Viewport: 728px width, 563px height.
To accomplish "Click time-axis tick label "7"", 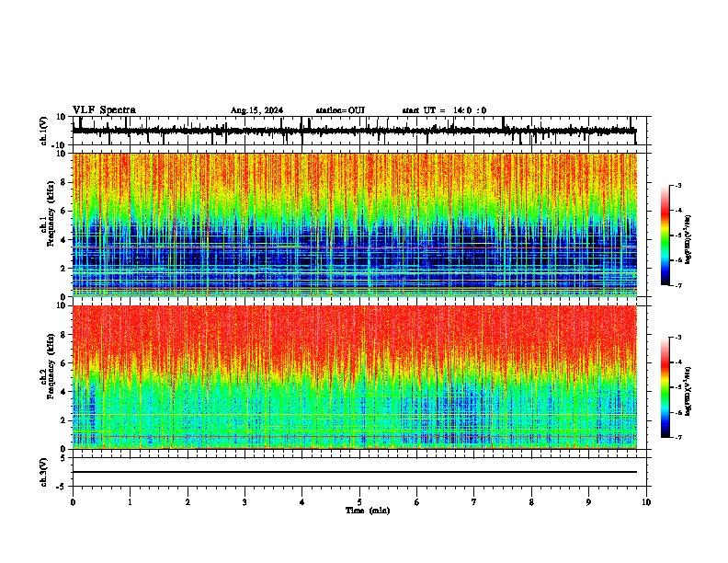I will [x=474, y=502].
